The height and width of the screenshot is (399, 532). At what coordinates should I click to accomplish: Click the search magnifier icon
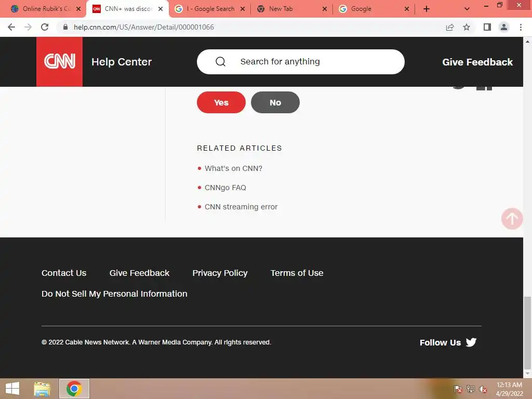(220, 61)
